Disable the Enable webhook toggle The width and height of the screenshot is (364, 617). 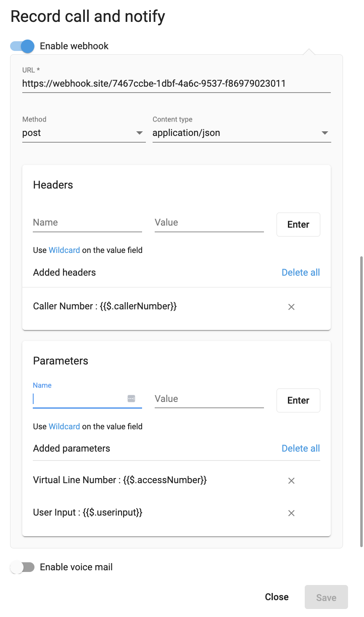point(22,46)
